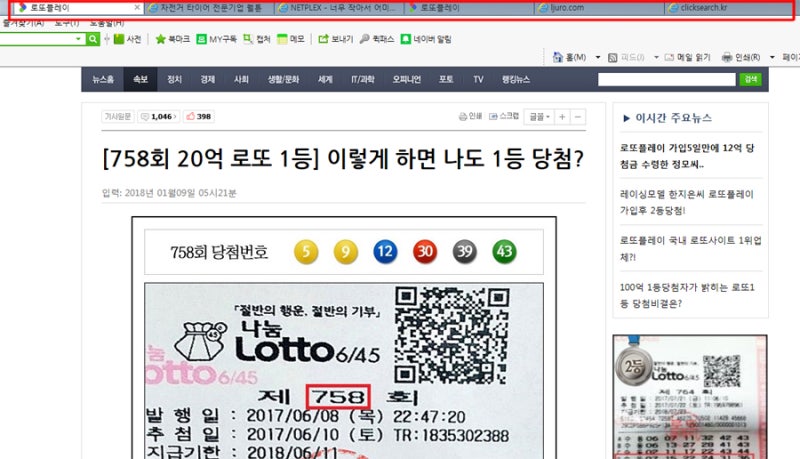
Task: Click the 인쇄 printer icon in command bar
Action: [727, 58]
